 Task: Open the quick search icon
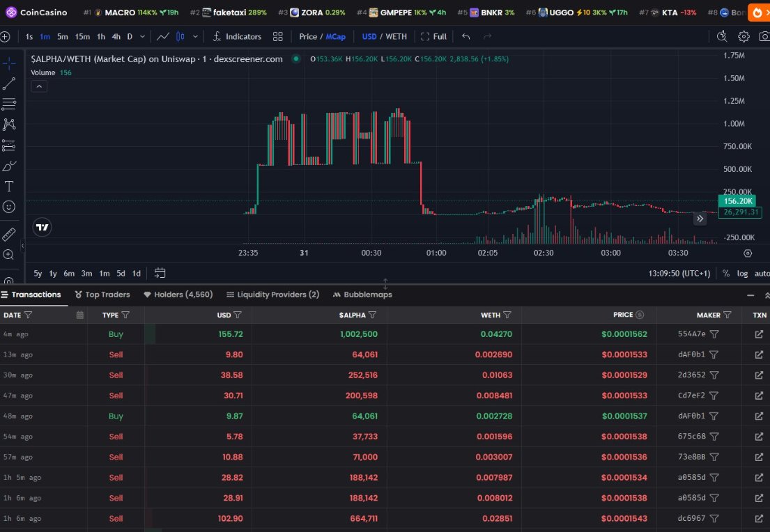pyautogui.click(x=722, y=36)
